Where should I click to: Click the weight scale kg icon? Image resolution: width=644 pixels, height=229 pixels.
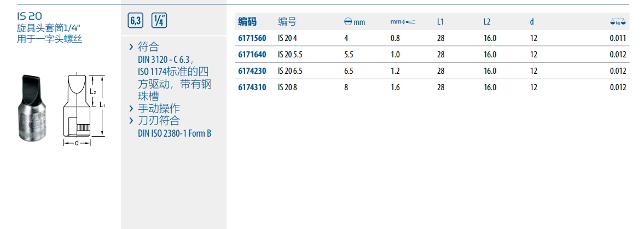(618, 22)
